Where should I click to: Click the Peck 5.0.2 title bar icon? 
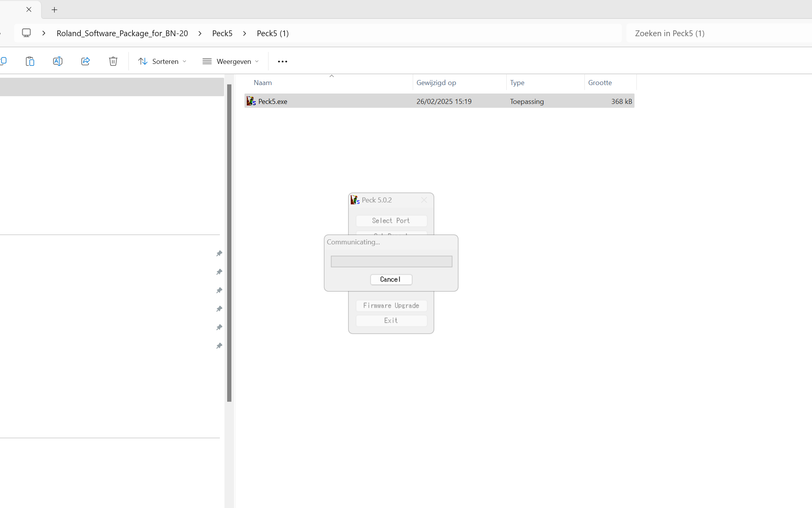(x=355, y=200)
